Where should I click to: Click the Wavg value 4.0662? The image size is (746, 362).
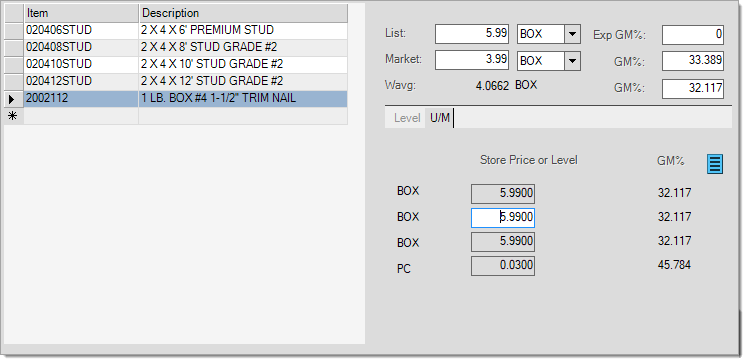pos(492,86)
